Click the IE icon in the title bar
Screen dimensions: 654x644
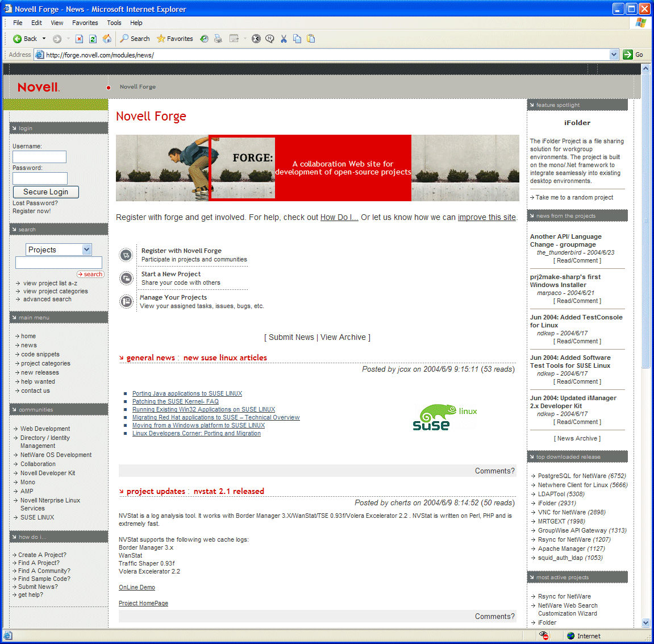(x=7, y=9)
